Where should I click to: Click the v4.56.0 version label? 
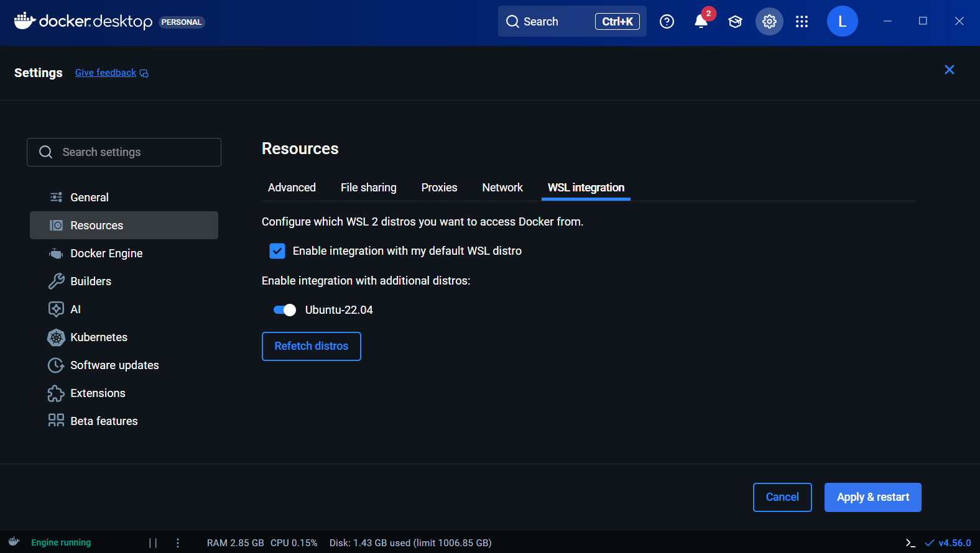click(955, 543)
